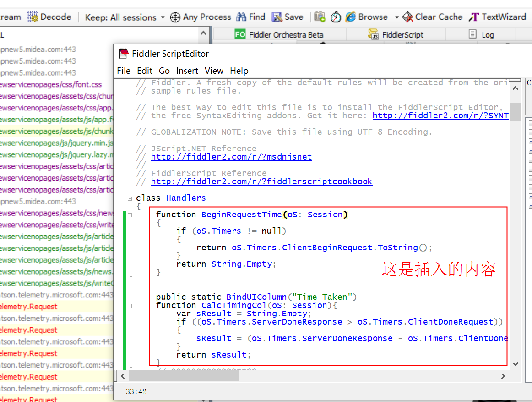Select the assets/js/news session row
This screenshot has height=402, width=532.
(57, 271)
